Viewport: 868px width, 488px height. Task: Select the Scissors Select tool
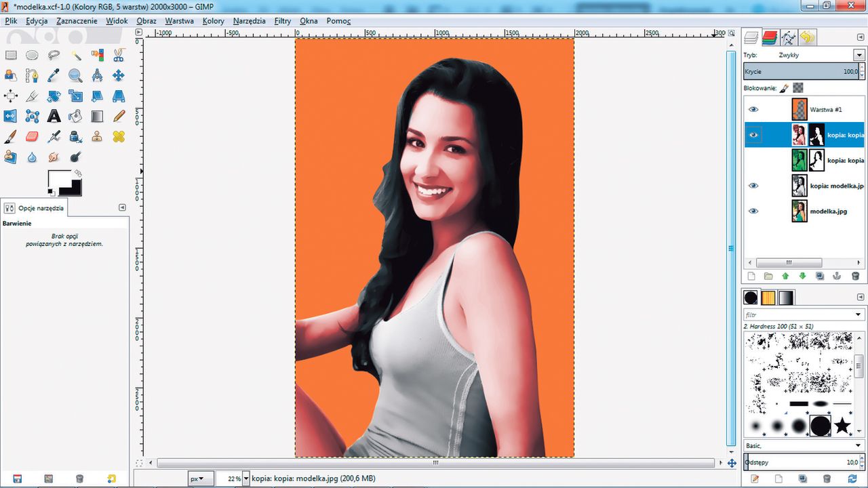[119, 55]
